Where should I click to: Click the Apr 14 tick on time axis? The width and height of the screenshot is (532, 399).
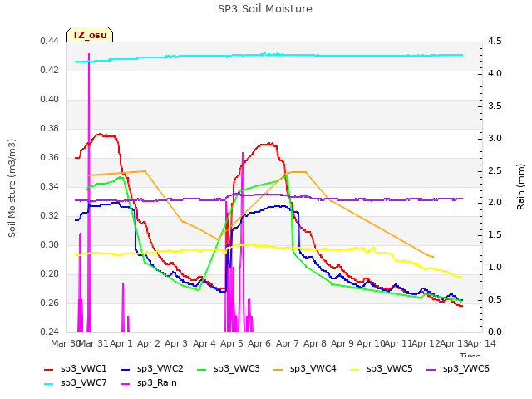(482, 343)
